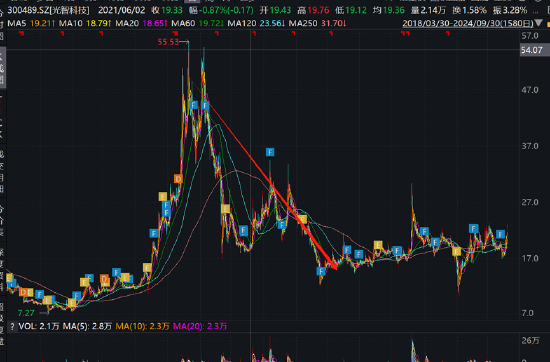The image size is (550, 362).
Task: Select the isolated F marker near the 37.0 level
Action: pyautogui.click(x=270, y=152)
